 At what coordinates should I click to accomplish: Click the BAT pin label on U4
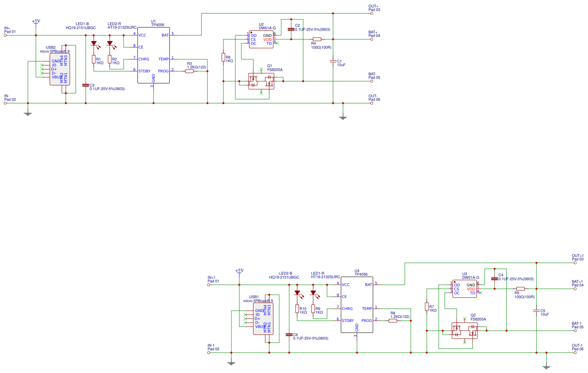coord(369,285)
